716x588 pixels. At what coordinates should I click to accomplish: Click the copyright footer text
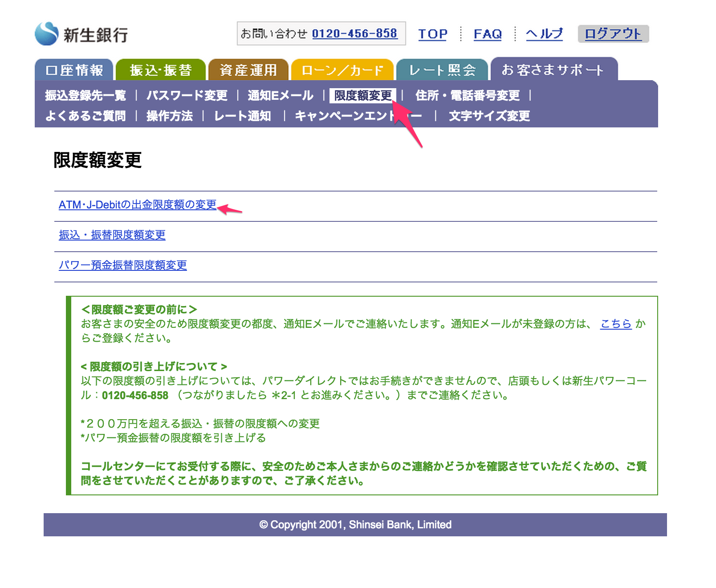[355, 525]
